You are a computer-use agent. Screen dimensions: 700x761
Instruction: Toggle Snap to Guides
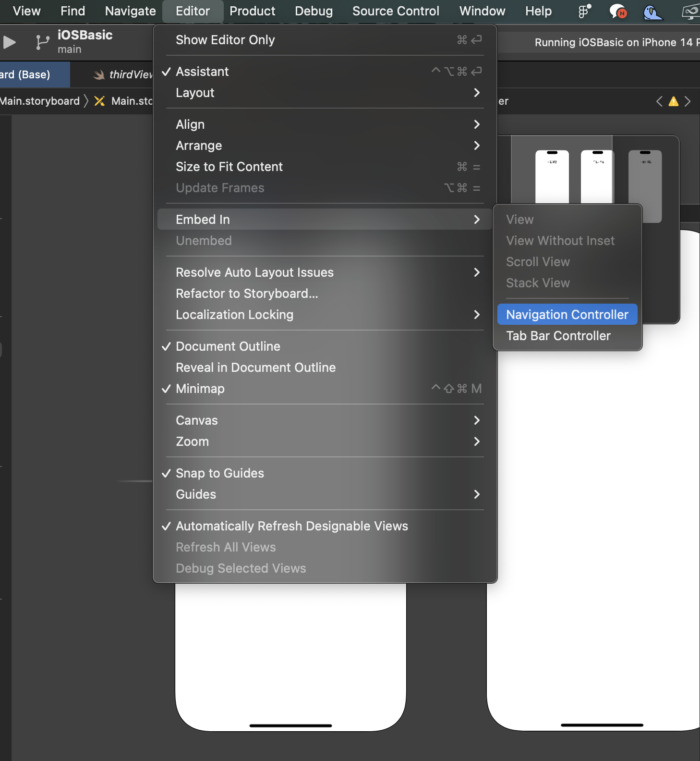coord(325,473)
